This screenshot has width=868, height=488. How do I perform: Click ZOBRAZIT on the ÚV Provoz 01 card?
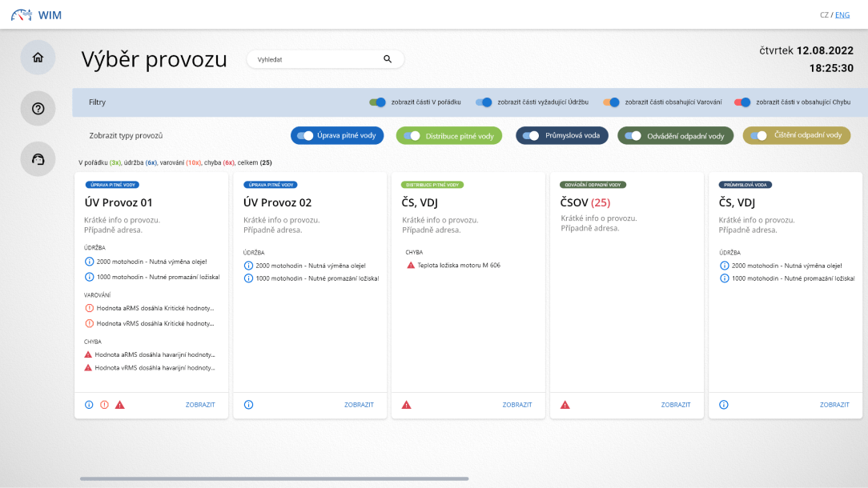click(200, 405)
